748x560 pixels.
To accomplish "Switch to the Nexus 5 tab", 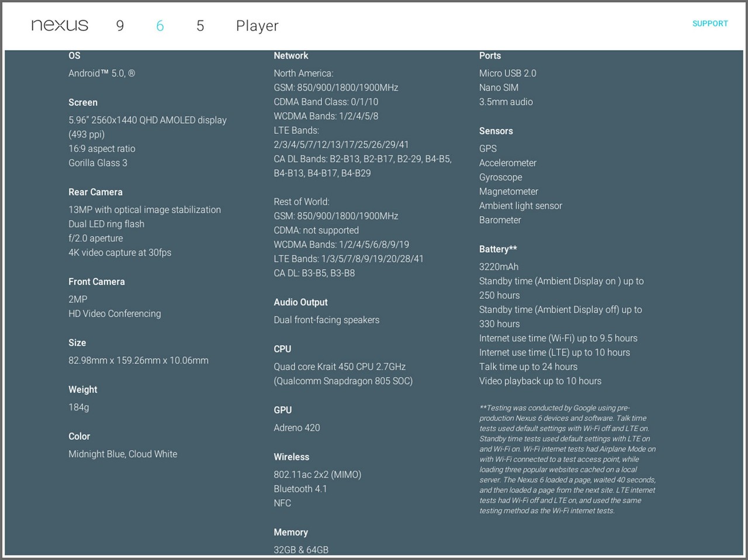I will coord(200,26).
